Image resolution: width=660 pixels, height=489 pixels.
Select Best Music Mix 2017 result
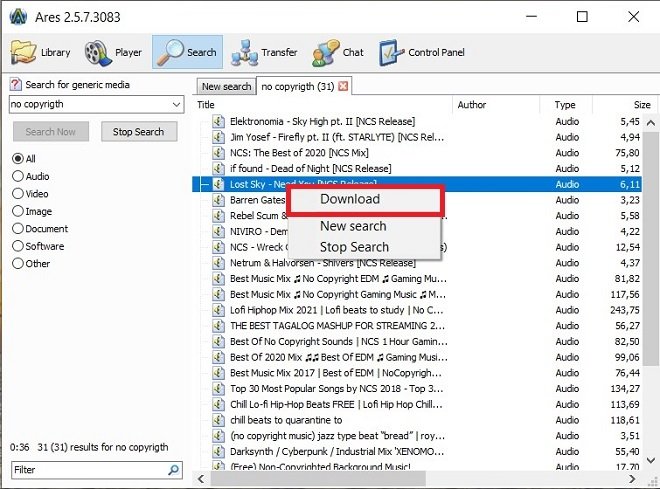click(x=335, y=373)
